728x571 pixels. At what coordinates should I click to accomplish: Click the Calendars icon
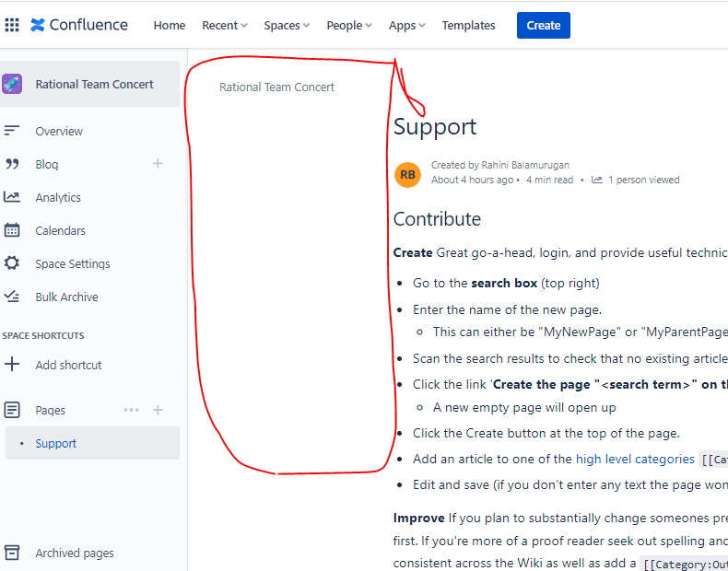pyautogui.click(x=12, y=230)
